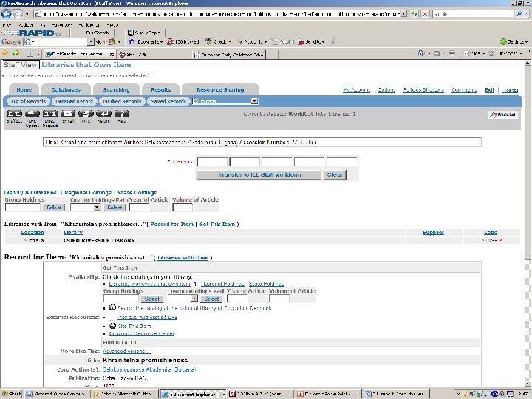The height and width of the screenshot is (399, 532).
Task: Switch to the Marked Records sub-tab
Action: [122, 101]
